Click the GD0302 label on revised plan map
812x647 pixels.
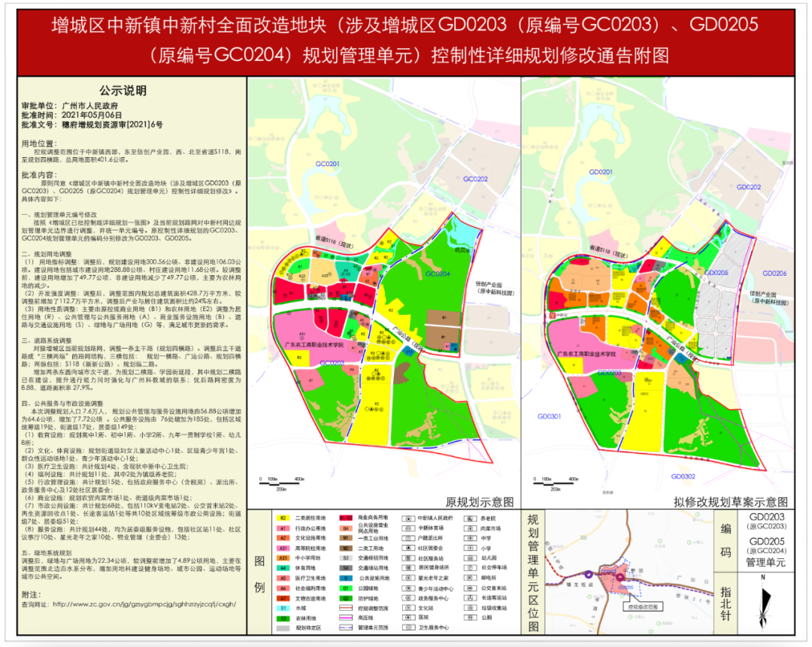[683, 476]
